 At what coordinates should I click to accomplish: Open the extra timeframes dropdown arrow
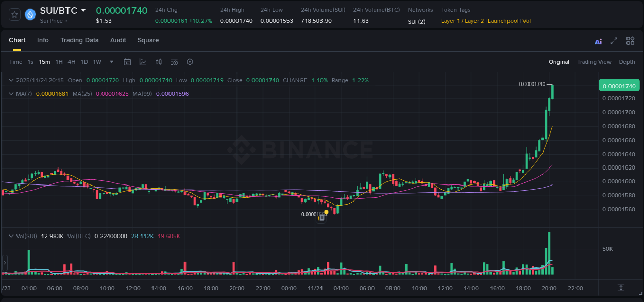point(111,62)
